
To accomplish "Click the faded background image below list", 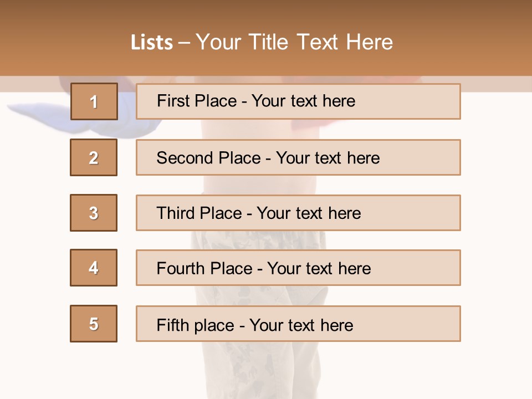I will click(x=261, y=370).
